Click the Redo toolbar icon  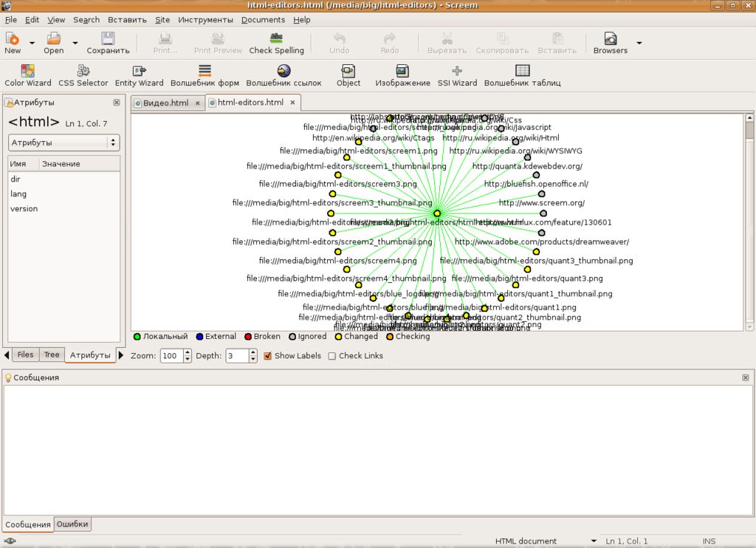coord(390,38)
